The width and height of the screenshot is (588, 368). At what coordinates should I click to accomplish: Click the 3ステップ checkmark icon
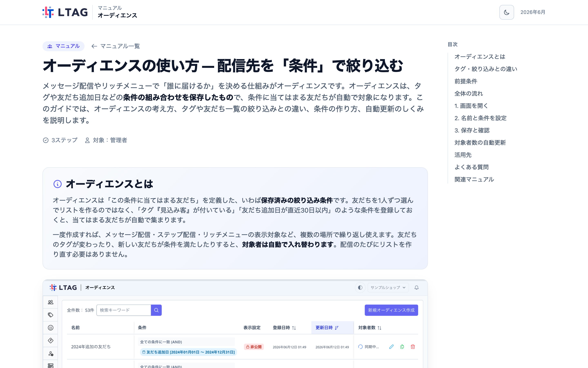(46, 140)
